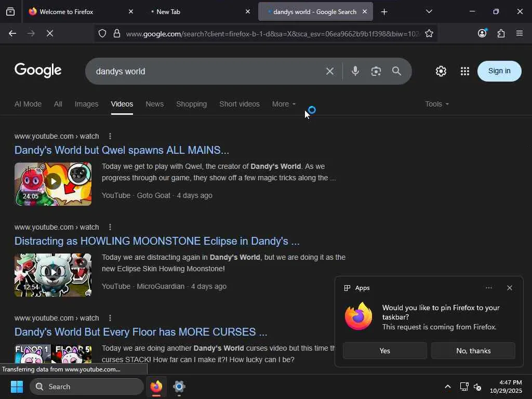This screenshot has height=399, width=532.
Task: Open the clock and date flyout
Action: pyautogui.click(x=506, y=387)
